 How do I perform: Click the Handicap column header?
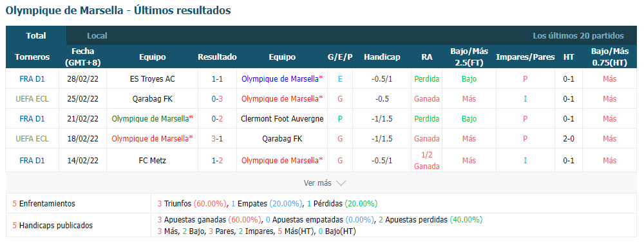(382, 57)
